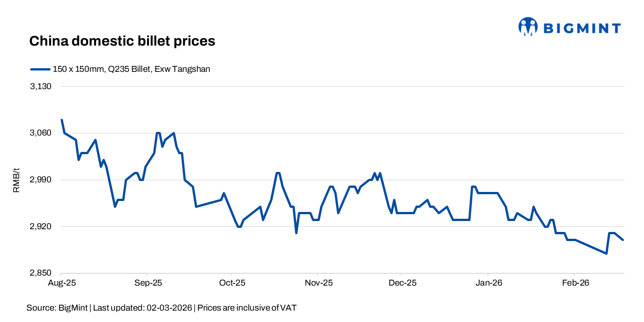Click the Sep-25 x-axis label
Image resolution: width=644 pixels, height=322 pixels.
(x=148, y=283)
